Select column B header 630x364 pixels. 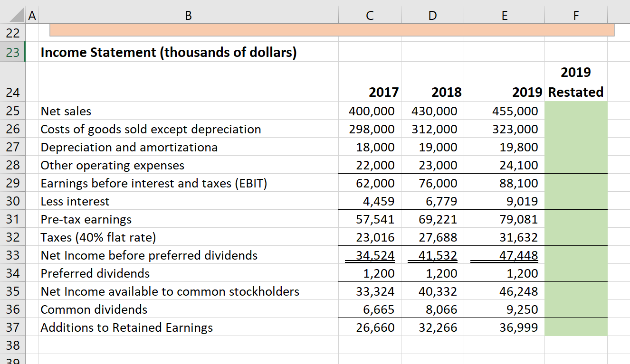click(188, 15)
